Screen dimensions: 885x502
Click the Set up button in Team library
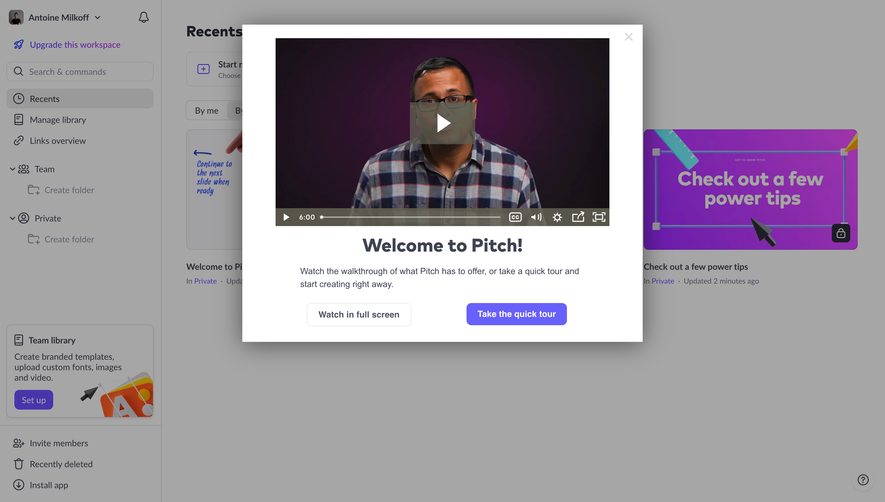[34, 400]
